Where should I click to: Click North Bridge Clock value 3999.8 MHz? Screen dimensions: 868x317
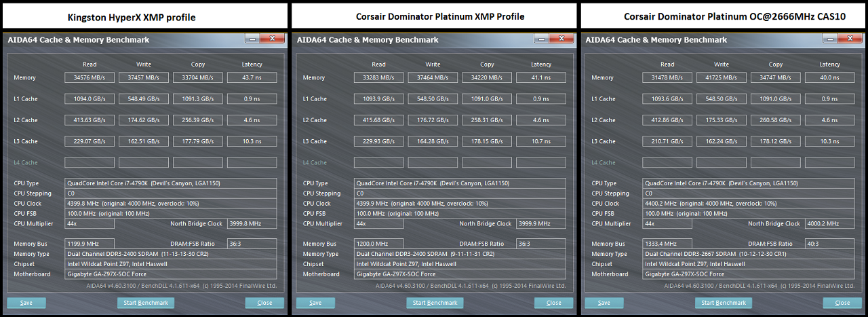coord(252,224)
